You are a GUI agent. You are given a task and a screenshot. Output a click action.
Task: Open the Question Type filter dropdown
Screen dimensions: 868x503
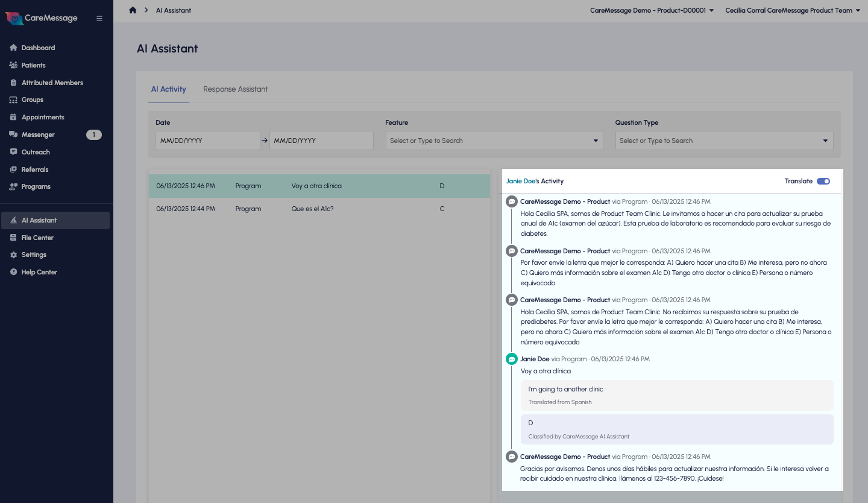point(724,141)
